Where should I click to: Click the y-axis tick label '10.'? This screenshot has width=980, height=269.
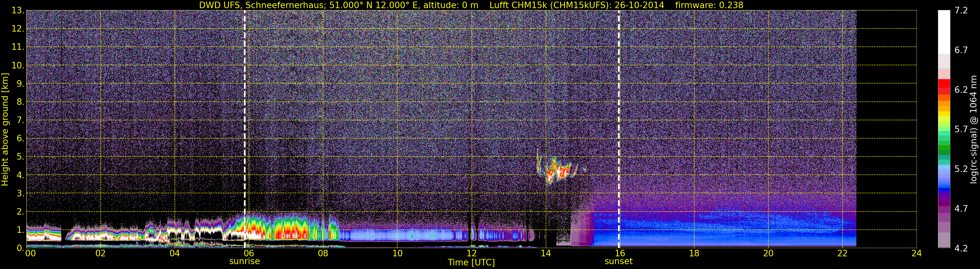[x=18, y=65]
